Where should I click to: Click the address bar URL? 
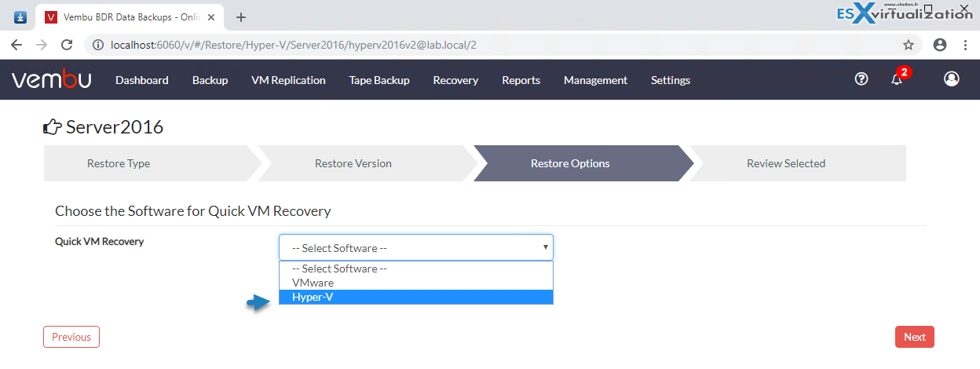293,45
